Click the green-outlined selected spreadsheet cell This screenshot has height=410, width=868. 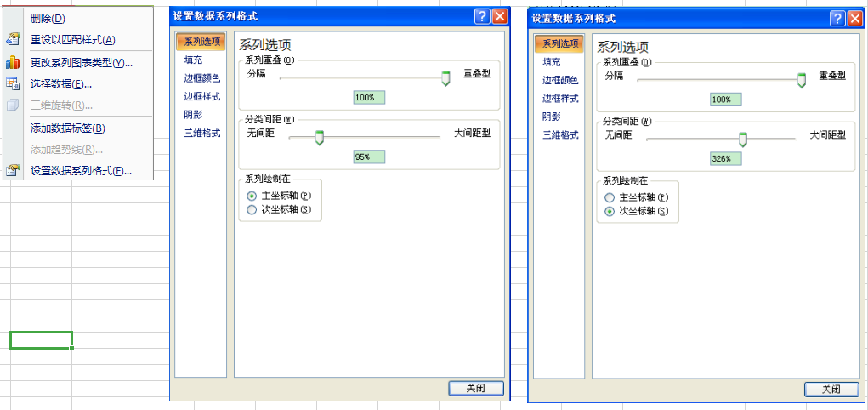pyautogui.click(x=41, y=339)
